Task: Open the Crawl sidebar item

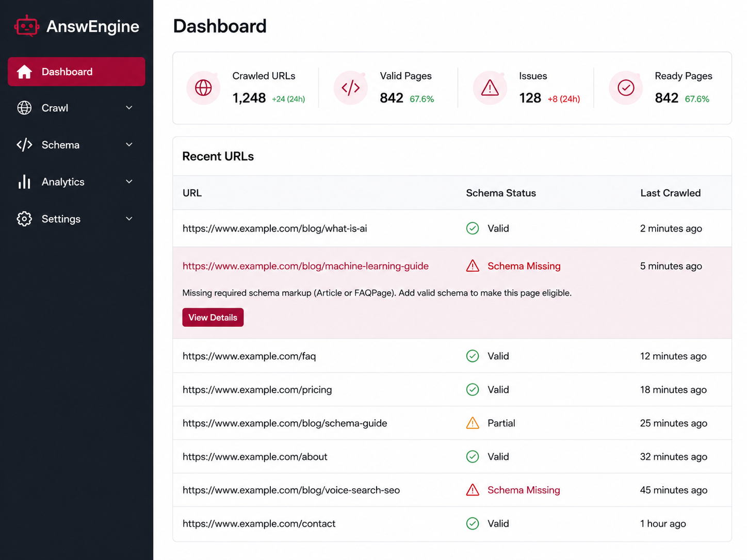Action: pos(76,108)
